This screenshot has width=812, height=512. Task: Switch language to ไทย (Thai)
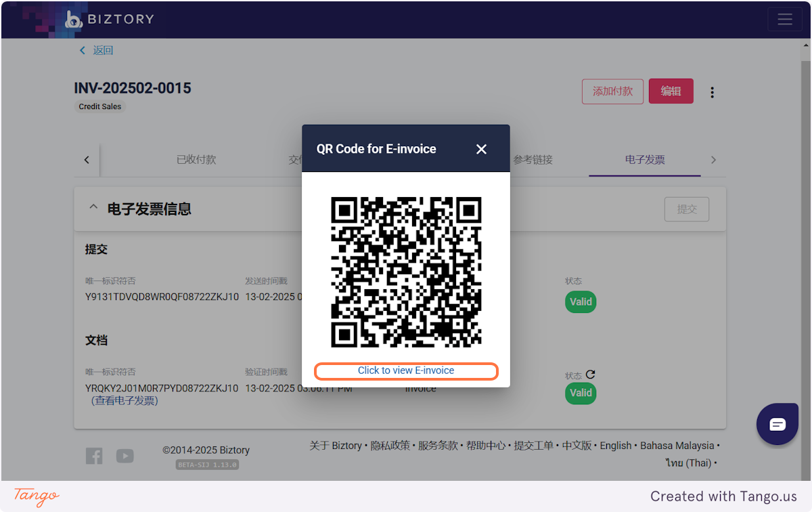(x=687, y=463)
